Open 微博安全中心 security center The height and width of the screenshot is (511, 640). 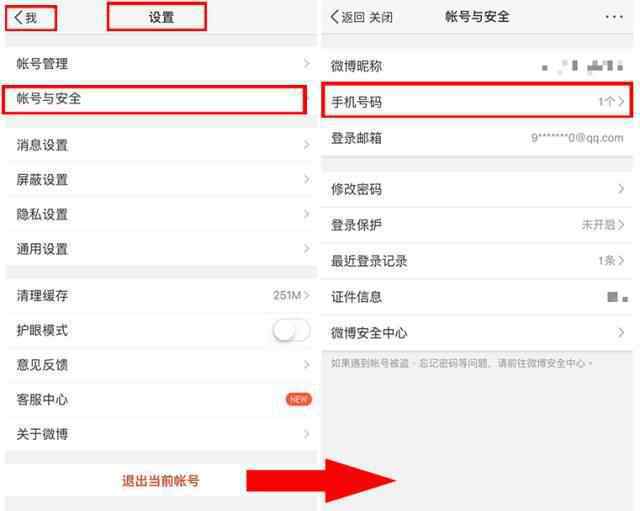coord(477,333)
